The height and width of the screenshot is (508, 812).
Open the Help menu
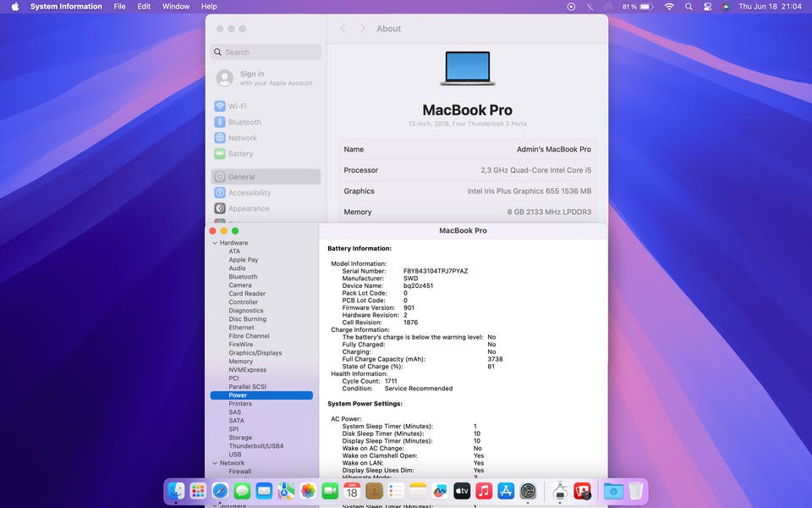[209, 7]
